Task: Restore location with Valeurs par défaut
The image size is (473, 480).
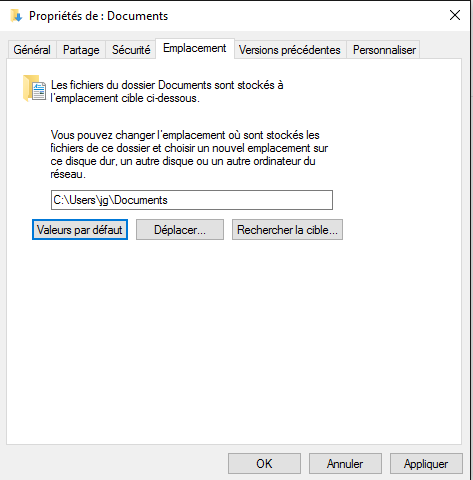Action: [x=80, y=230]
